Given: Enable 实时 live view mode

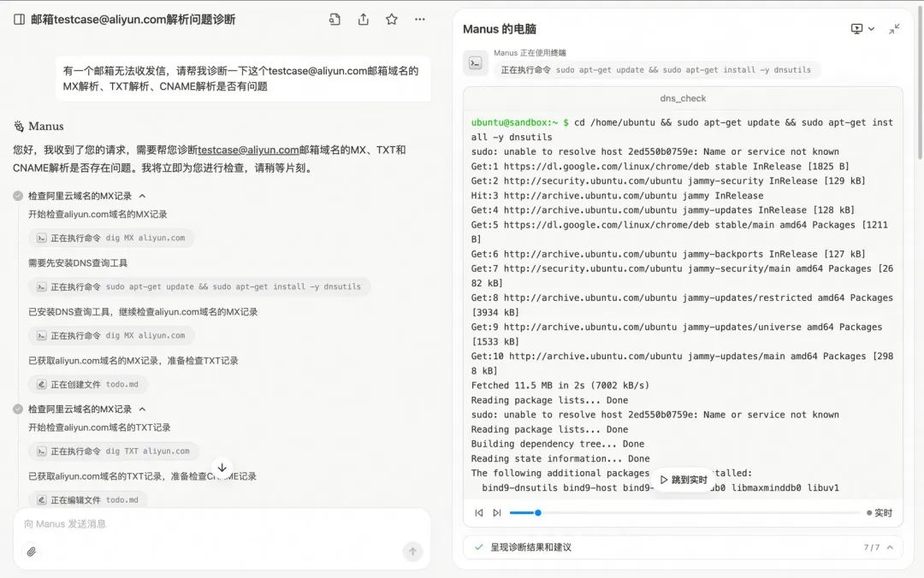Looking at the screenshot, I should [x=881, y=512].
